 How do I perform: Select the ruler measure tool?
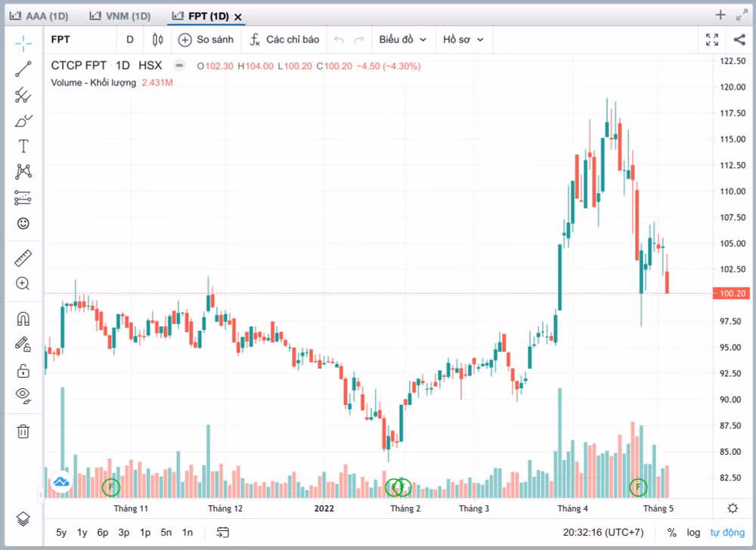pyautogui.click(x=23, y=258)
